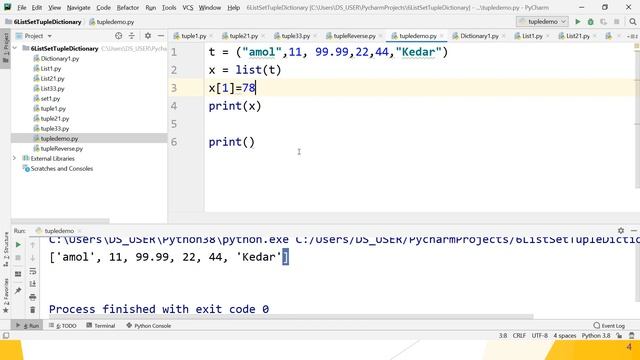This screenshot has height=360, width=640.
Task: Open Project panel settings gear
Action: (148, 36)
